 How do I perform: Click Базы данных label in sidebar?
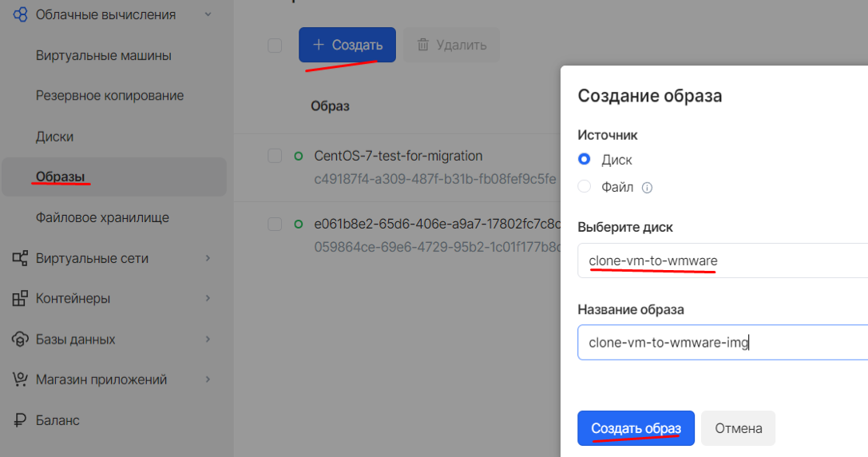[75, 339]
